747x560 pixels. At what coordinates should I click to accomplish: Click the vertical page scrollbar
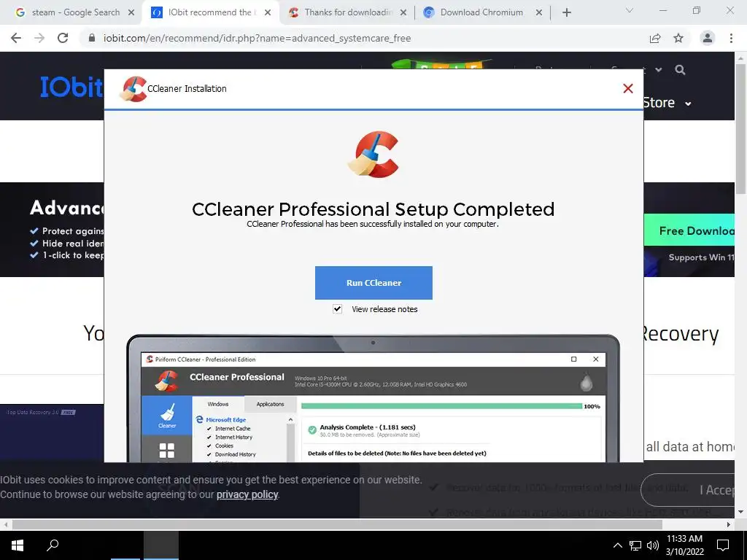[x=740, y=130]
